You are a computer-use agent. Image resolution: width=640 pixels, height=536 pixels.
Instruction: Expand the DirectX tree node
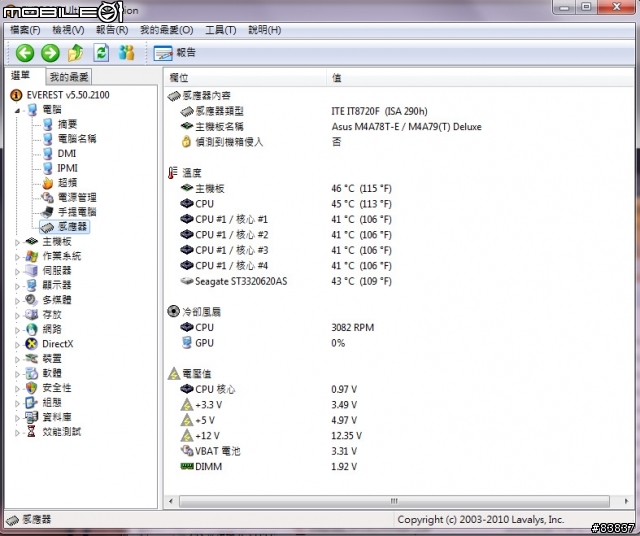coord(17,345)
